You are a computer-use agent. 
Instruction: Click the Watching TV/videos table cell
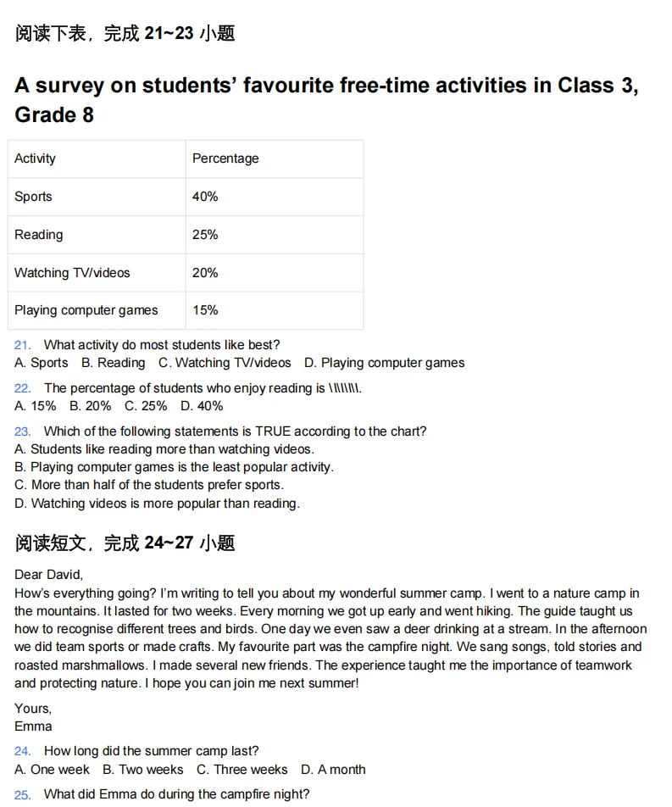coord(97,273)
